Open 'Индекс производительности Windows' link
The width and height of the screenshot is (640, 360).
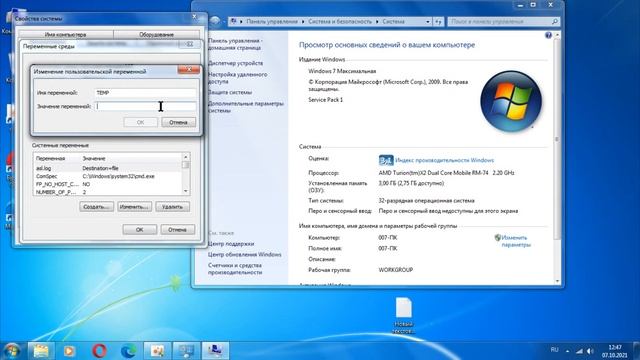tap(444, 160)
